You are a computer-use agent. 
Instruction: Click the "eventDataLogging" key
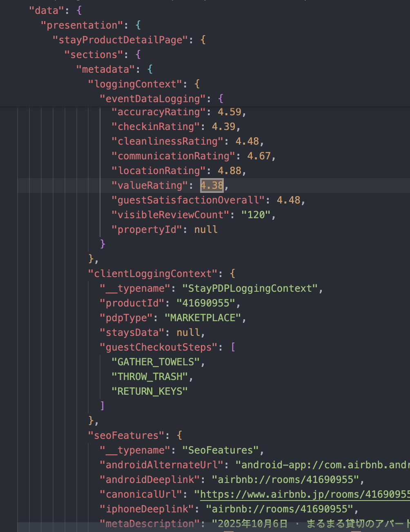(x=153, y=99)
